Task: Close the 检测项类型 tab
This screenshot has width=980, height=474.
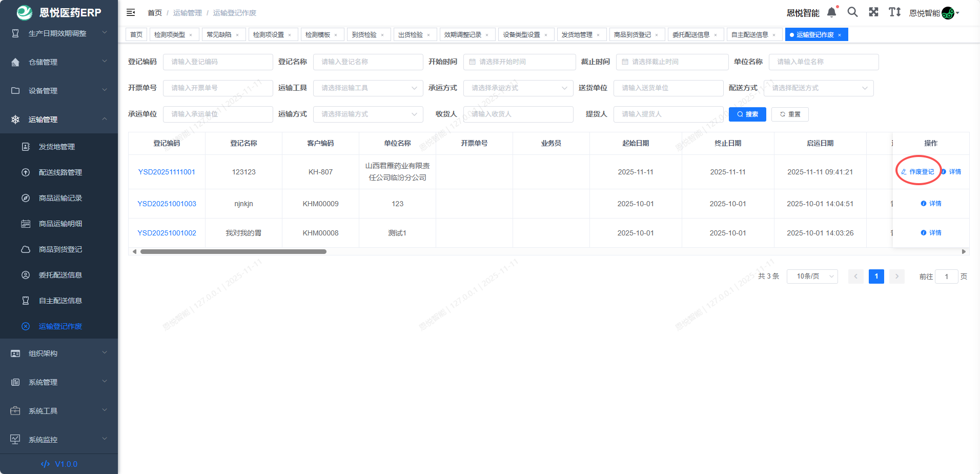Action: tap(191, 35)
